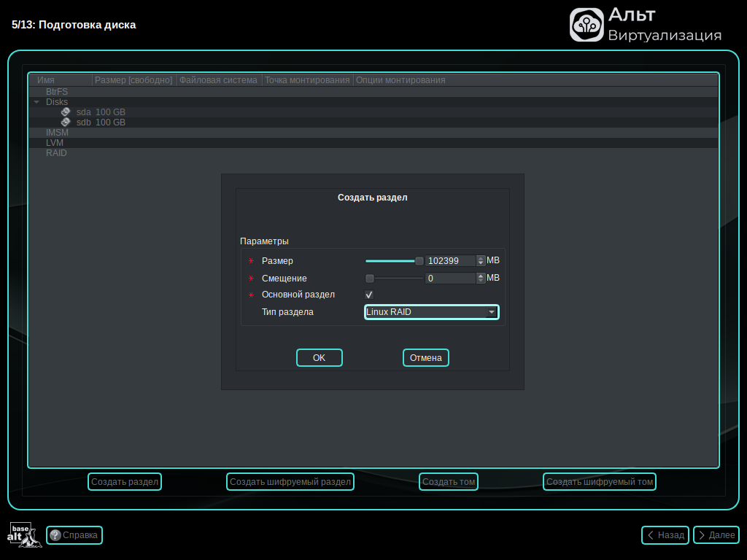The image size is (747, 560).
Task: Open the Тип раздела Linux RAID dropdown
Action: coord(432,312)
